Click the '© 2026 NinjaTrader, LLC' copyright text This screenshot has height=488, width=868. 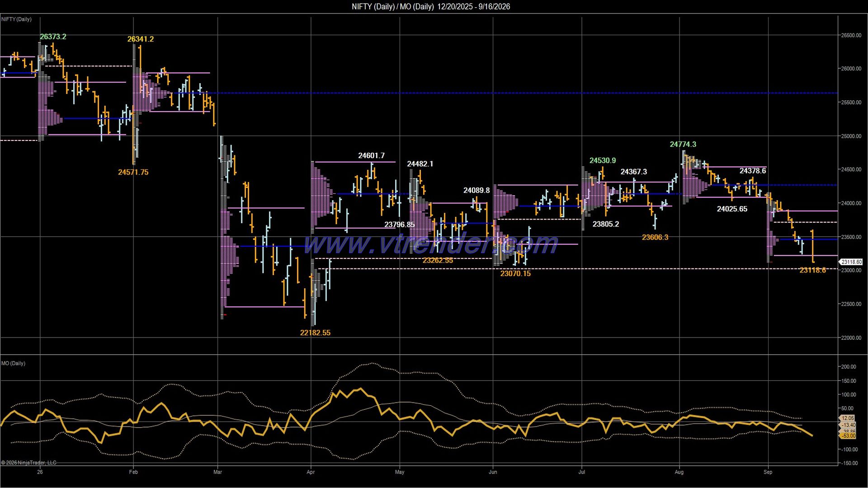pyautogui.click(x=29, y=463)
